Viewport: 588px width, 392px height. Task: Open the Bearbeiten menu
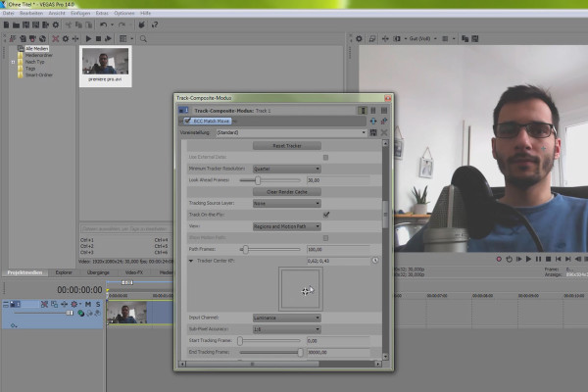coord(31,13)
